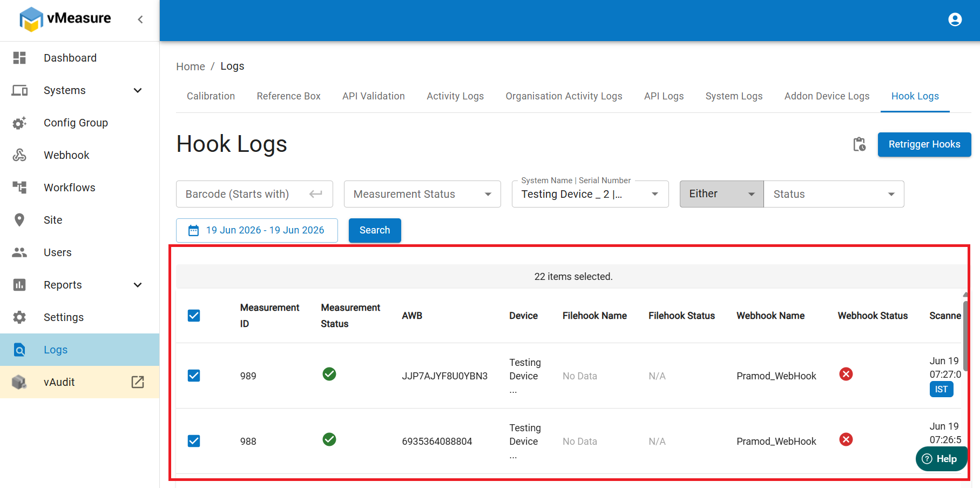
Task: Open the Either condition dropdown
Action: 721,194
